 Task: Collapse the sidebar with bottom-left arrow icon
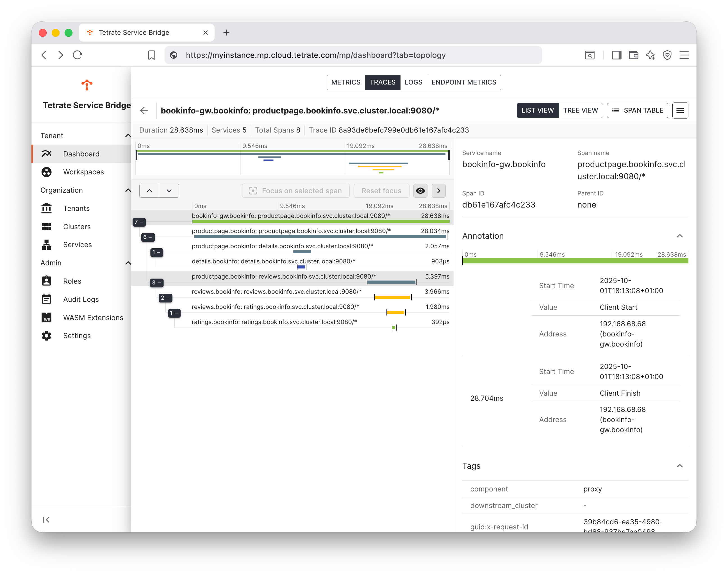pyautogui.click(x=46, y=520)
